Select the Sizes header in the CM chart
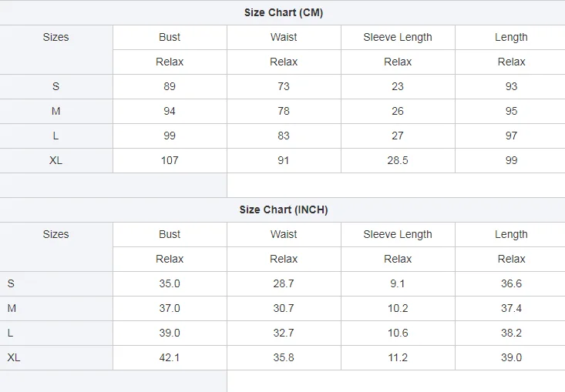Viewport: 565px width, 392px height. (x=56, y=37)
